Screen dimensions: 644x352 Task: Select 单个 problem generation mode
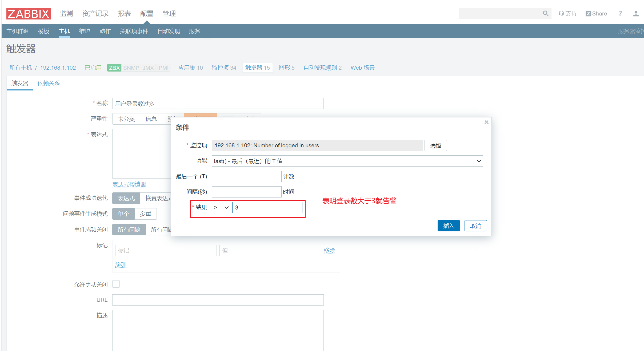tap(123, 214)
